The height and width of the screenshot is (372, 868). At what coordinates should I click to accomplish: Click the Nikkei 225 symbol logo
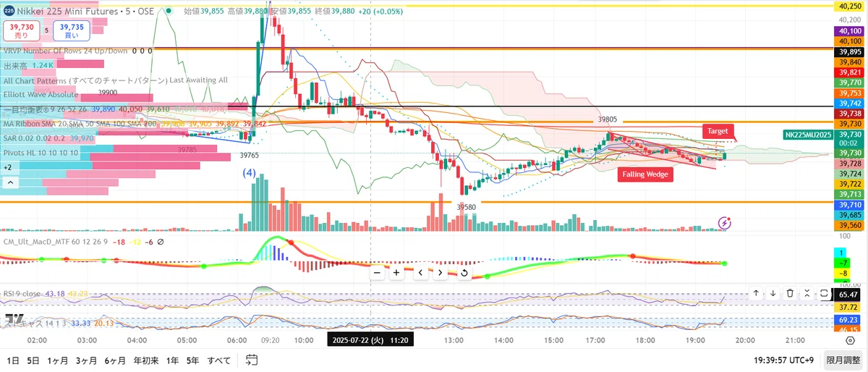coord(8,12)
